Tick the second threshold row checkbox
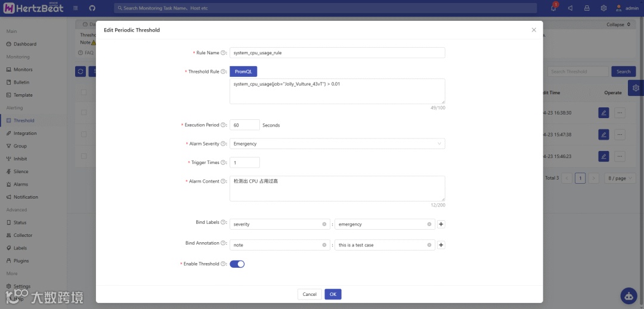 click(84, 134)
